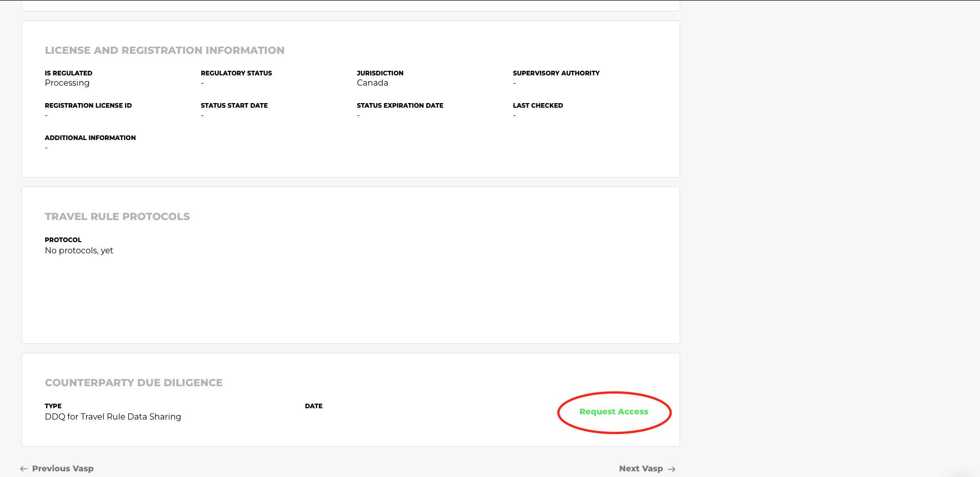This screenshot has height=477, width=980.
Task: Click the 'Jurisdiction' label
Action: [x=380, y=73]
